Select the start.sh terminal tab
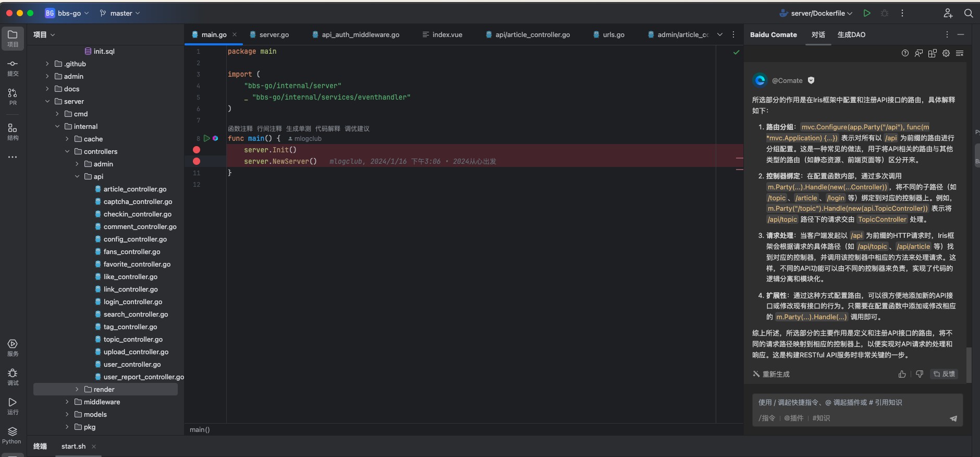Viewport: 980px width, 457px height. (73, 446)
